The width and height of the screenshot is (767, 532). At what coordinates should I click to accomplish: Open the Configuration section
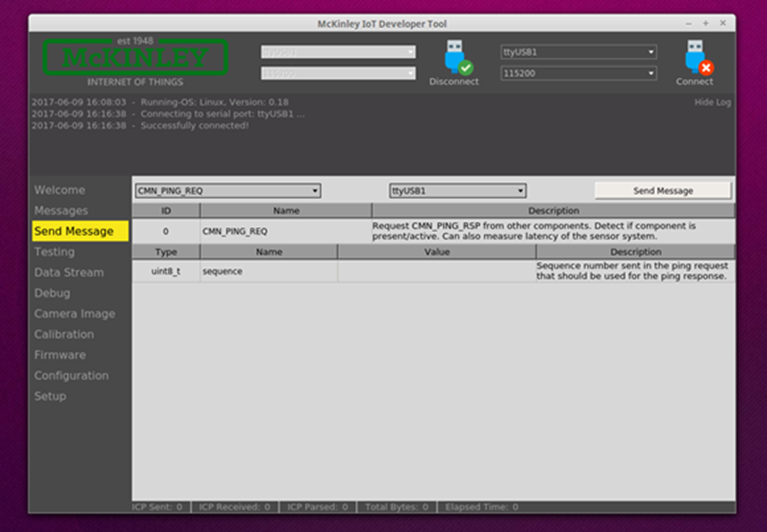(x=71, y=376)
